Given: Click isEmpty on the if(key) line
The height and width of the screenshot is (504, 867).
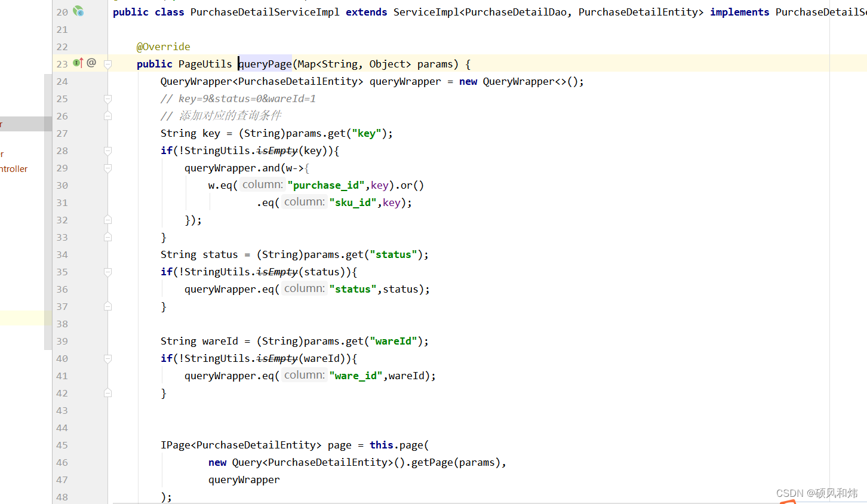Looking at the screenshot, I should [277, 150].
